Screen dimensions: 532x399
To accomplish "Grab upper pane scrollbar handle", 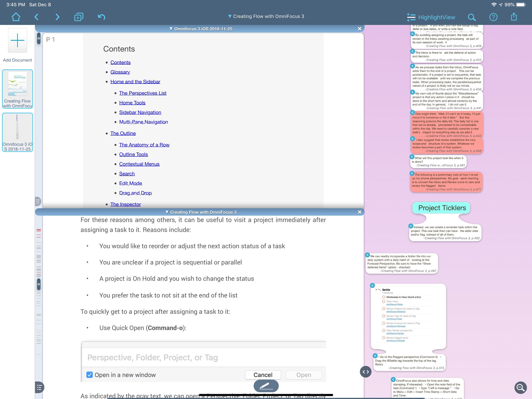I will pyautogui.click(x=39, y=38).
